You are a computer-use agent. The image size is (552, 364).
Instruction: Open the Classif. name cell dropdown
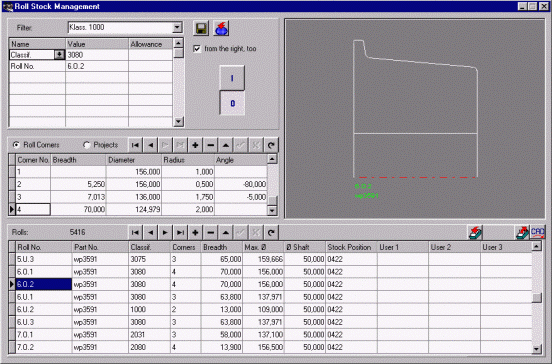(59, 55)
